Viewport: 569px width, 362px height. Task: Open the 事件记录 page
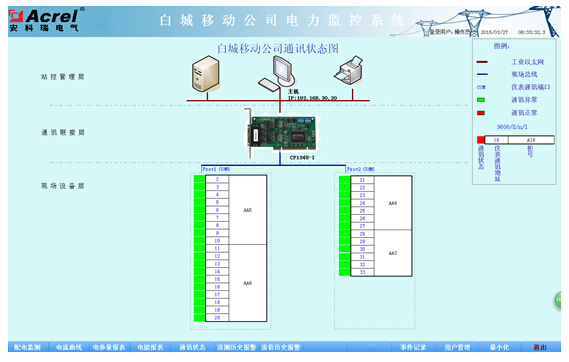pyautogui.click(x=413, y=347)
